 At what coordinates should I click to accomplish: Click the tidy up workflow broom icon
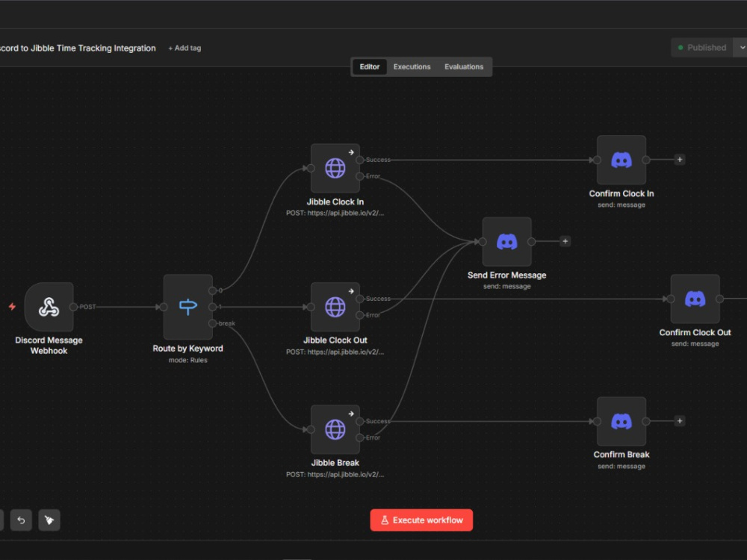(x=49, y=520)
